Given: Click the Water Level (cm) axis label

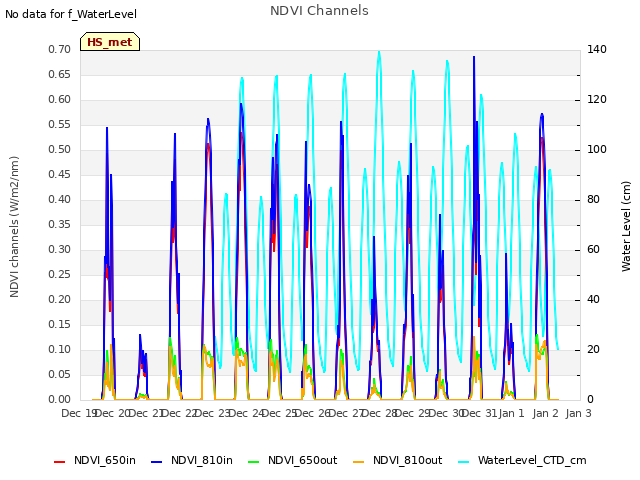Looking at the screenshot, I should point(626,227).
